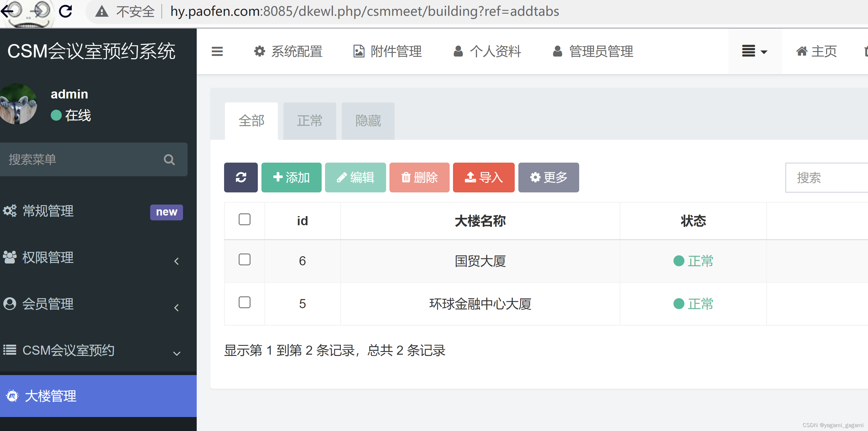Click the admin avatar picture
This screenshot has width=868, height=431.
tap(18, 104)
